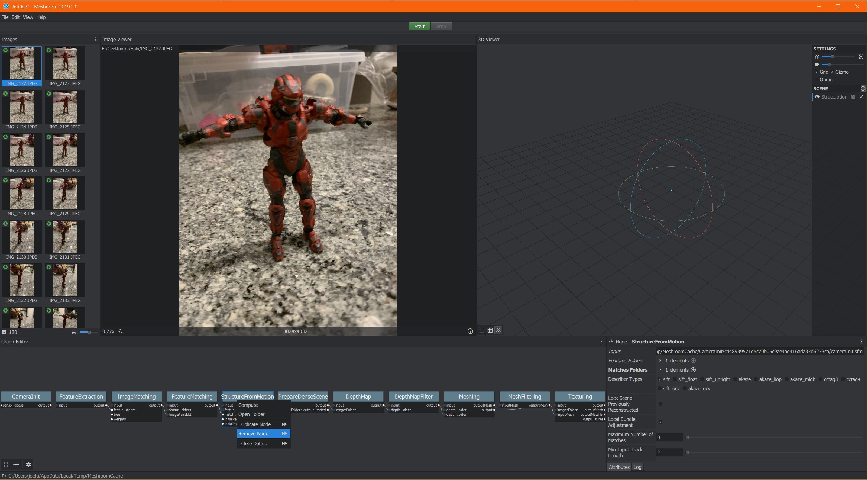868x480 pixels.
Task: Click the green Start button
Action: (419, 26)
